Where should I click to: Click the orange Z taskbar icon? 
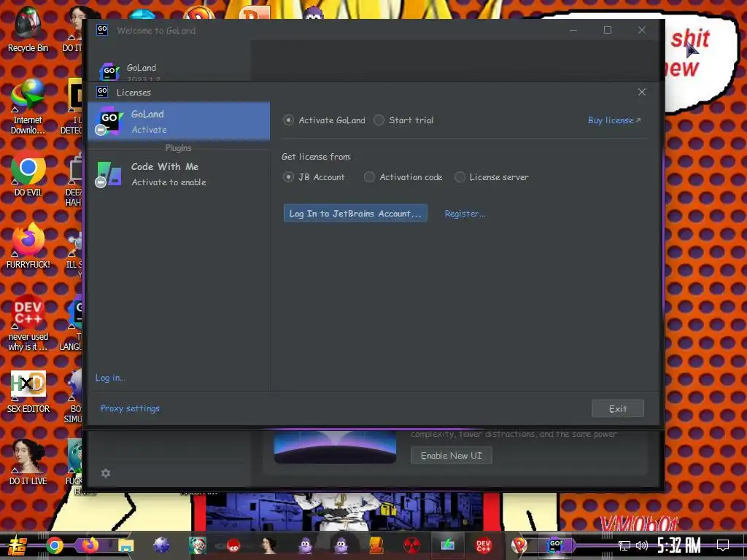coord(376,545)
